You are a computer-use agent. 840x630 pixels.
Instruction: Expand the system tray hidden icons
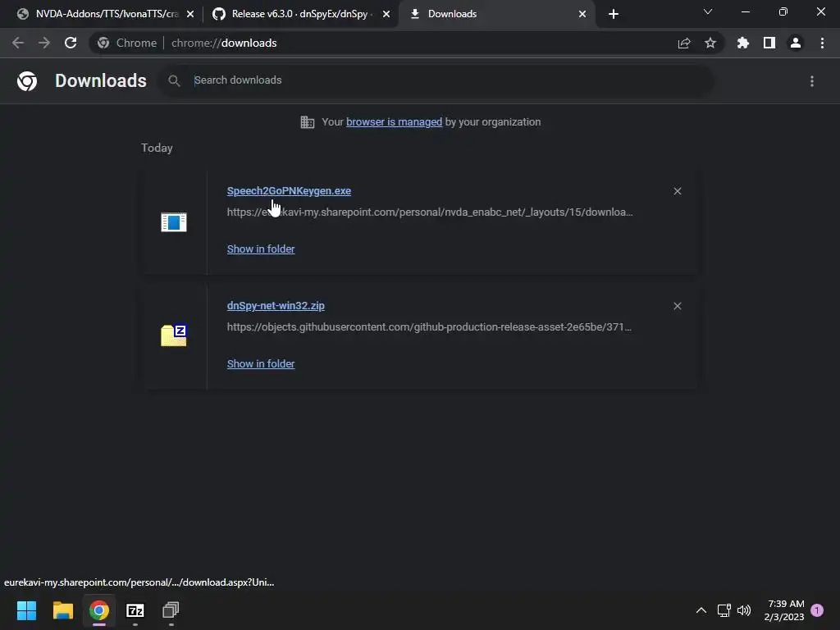(701, 610)
